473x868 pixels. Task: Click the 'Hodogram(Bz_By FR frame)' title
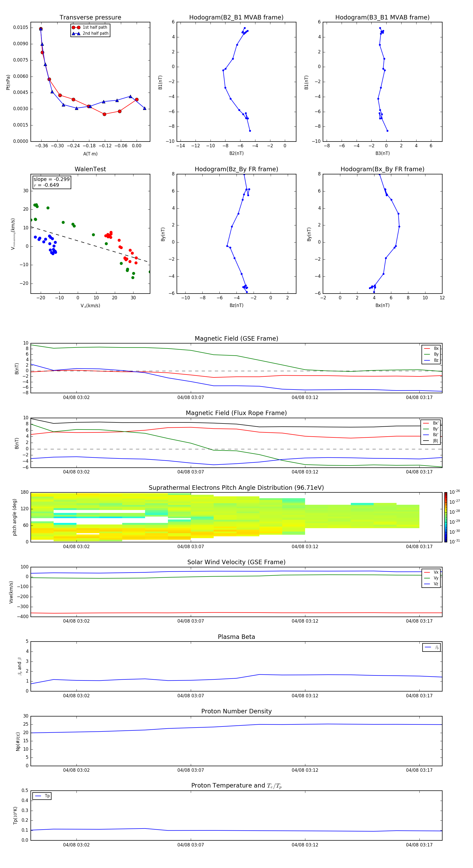[236, 169]
